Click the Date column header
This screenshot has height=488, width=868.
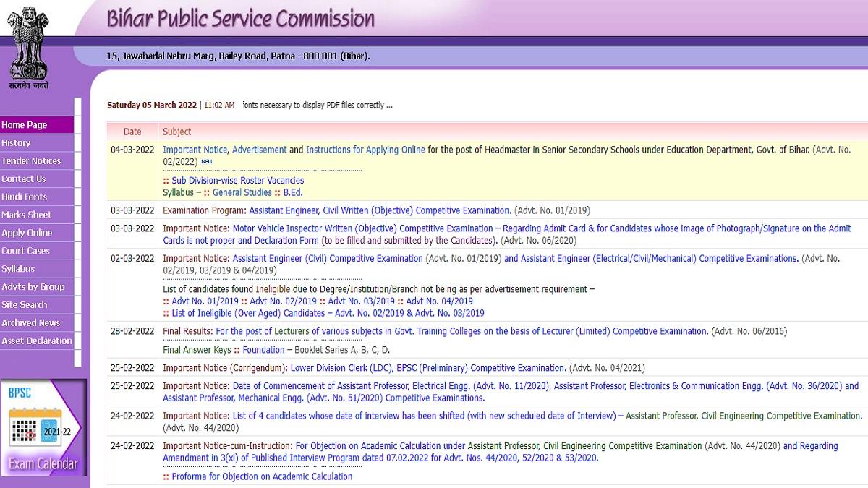click(132, 132)
